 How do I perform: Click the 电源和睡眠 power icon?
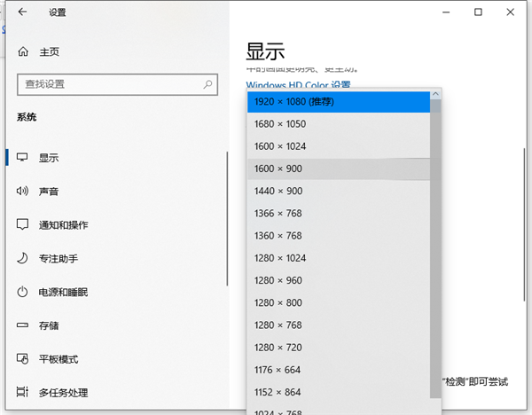(x=22, y=293)
